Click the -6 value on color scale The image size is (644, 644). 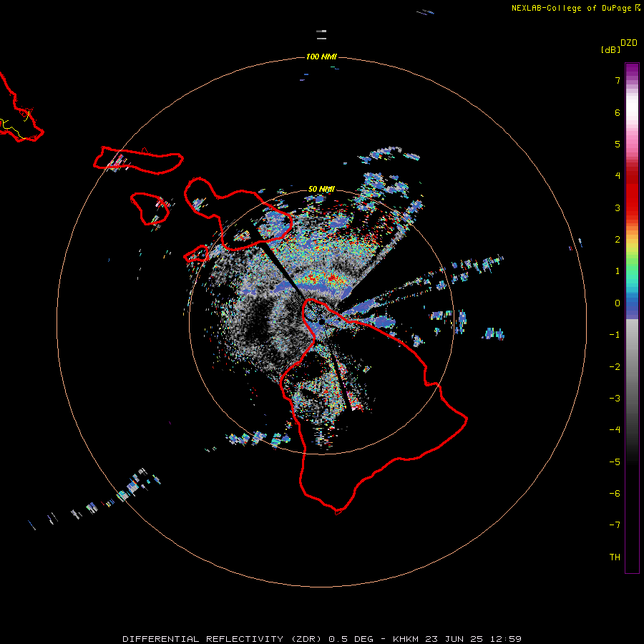click(615, 494)
